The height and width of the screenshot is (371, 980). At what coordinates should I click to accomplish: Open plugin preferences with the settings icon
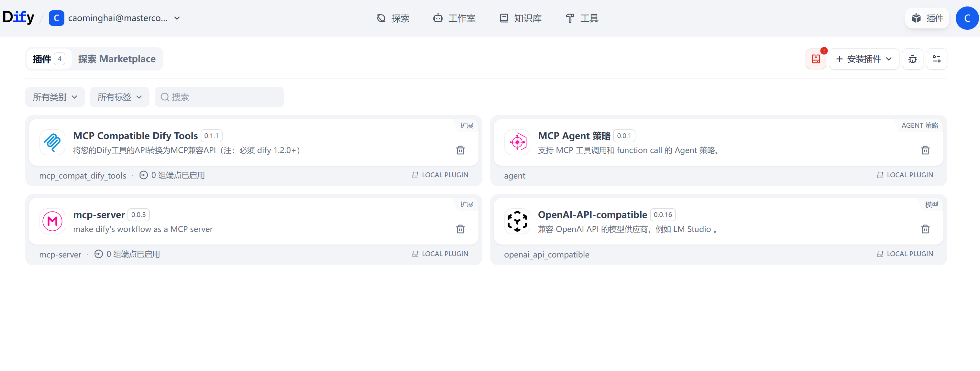pos(937,59)
